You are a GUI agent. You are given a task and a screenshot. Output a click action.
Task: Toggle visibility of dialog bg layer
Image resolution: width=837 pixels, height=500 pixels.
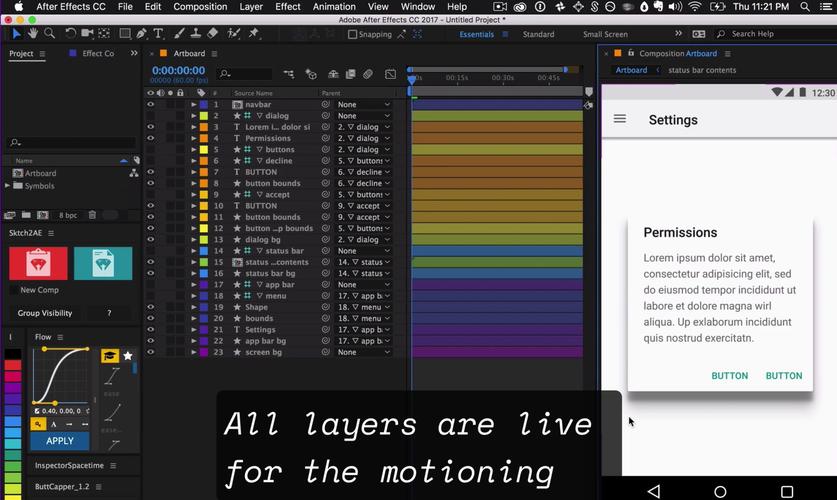coord(151,240)
